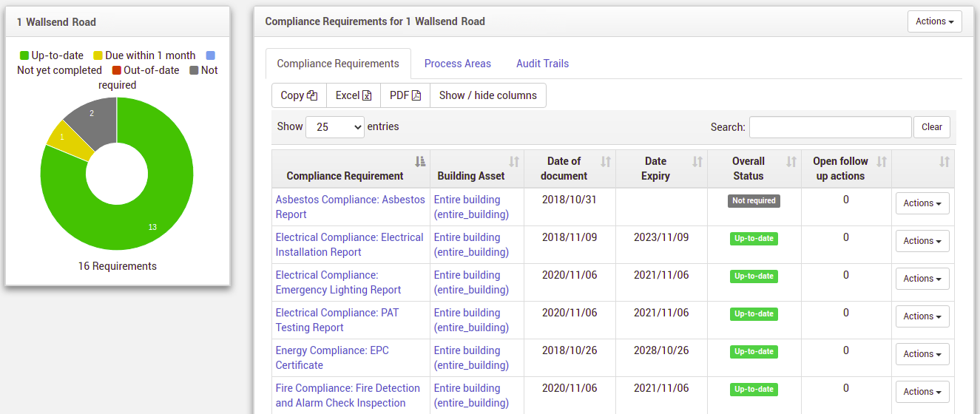Open the Show entries count dropdown
Viewport: 980px width, 414px height.
(335, 127)
